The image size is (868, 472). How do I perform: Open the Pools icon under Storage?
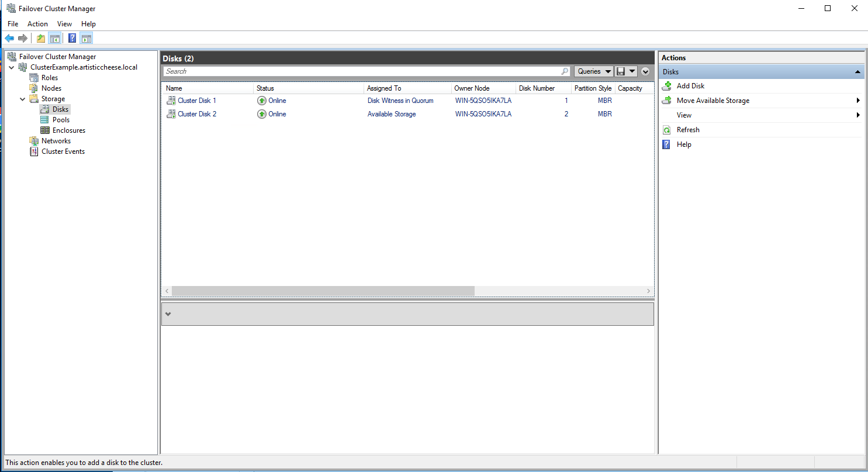(x=45, y=120)
